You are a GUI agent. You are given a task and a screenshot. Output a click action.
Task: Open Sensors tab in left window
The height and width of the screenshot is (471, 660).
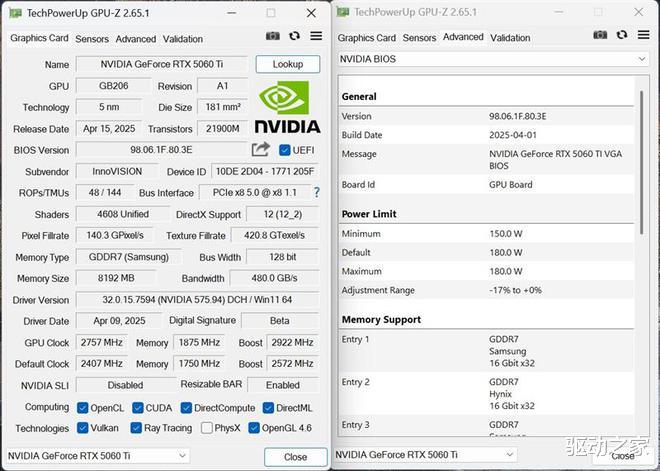(x=92, y=39)
